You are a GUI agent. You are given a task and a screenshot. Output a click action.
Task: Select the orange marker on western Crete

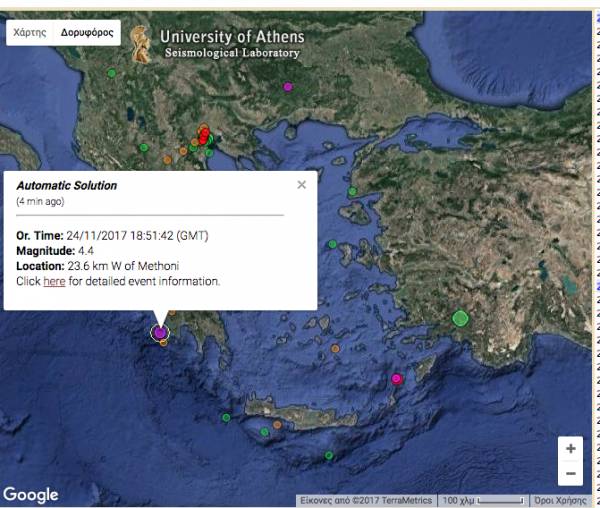coord(277,425)
